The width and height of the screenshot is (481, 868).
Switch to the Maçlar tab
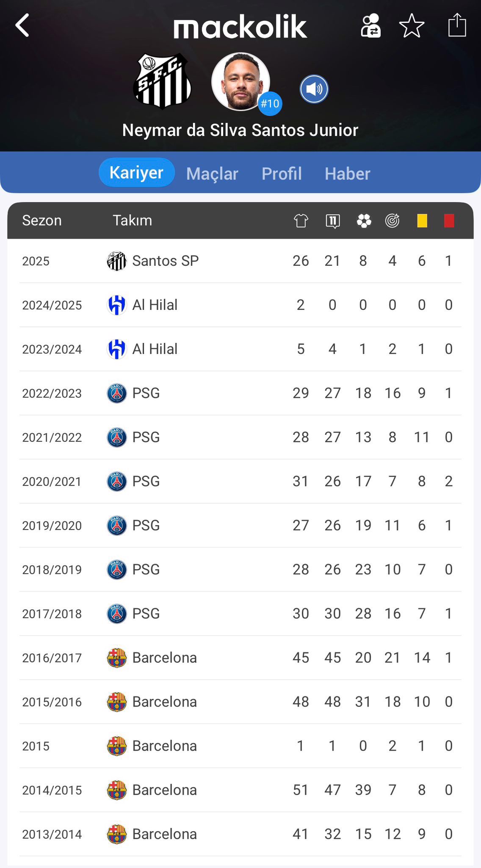(x=212, y=174)
